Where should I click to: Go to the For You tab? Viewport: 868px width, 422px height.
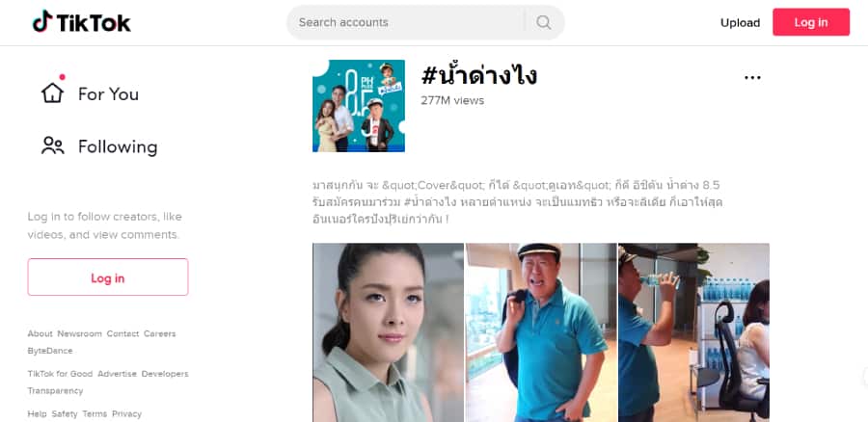[108, 94]
